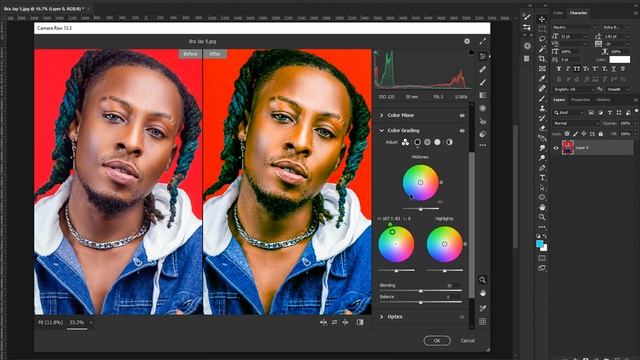Click Fit (11.8%) zoom option
640x360 pixels.
tap(51, 322)
